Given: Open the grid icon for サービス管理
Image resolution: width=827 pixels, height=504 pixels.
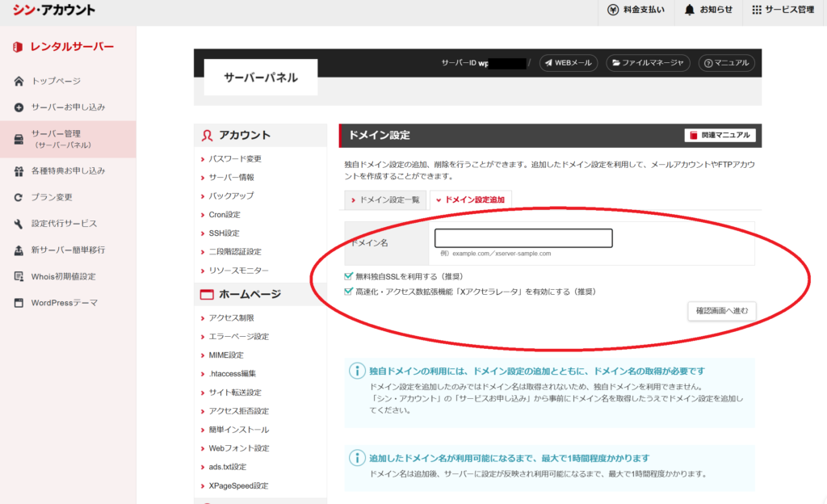Looking at the screenshot, I should click(x=756, y=10).
